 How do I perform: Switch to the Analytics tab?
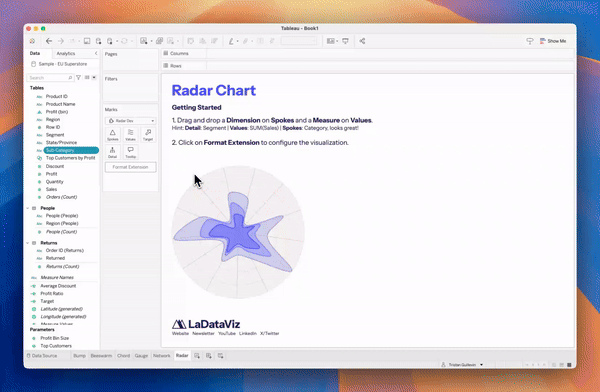pyautogui.click(x=66, y=54)
